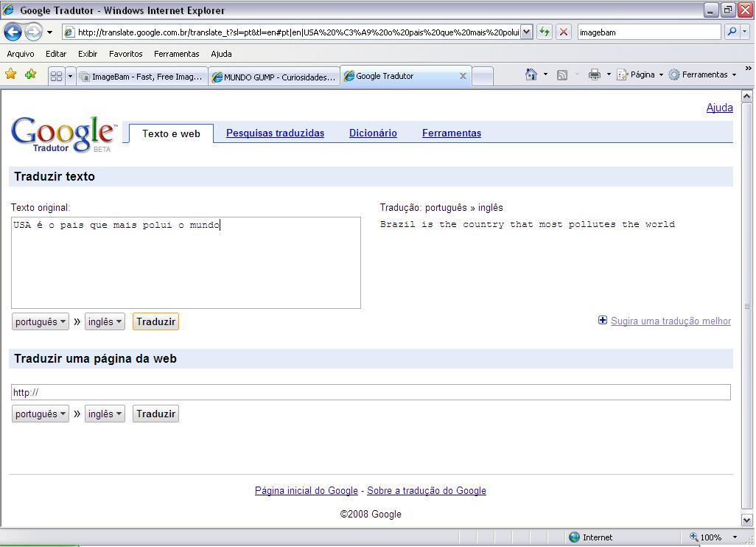
Task: Expand the command bar overflow chevron
Action: (x=749, y=69)
